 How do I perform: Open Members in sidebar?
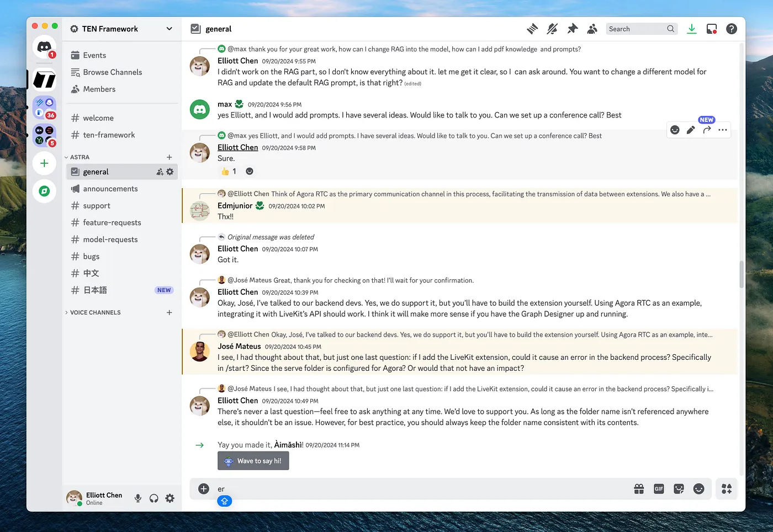point(121,89)
